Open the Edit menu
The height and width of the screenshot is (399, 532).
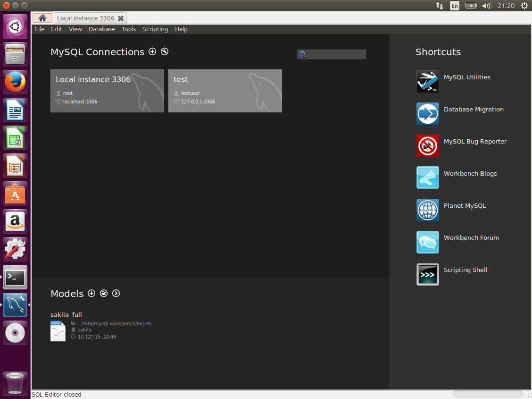(56, 29)
